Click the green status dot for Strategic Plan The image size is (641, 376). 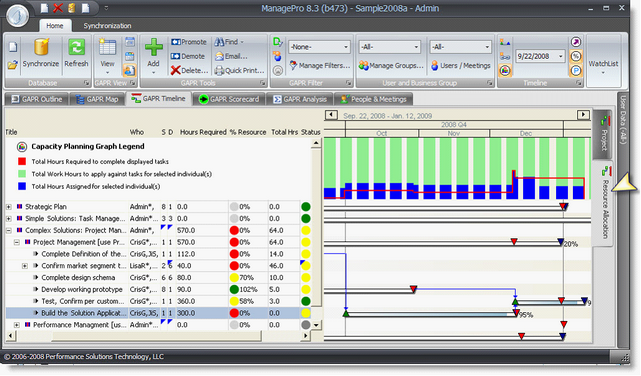coord(305,207)
